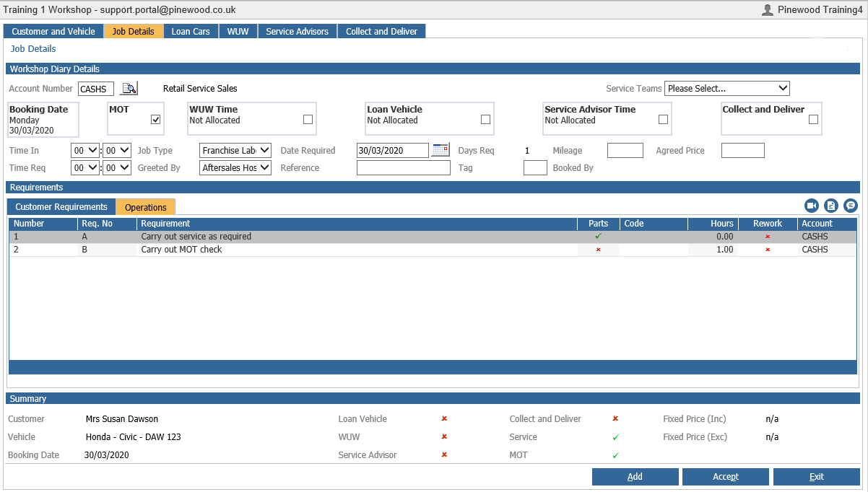This screenshot has height=492, width=868.
Task: Open the Greeted By dropdown
Action: [235, 167]
